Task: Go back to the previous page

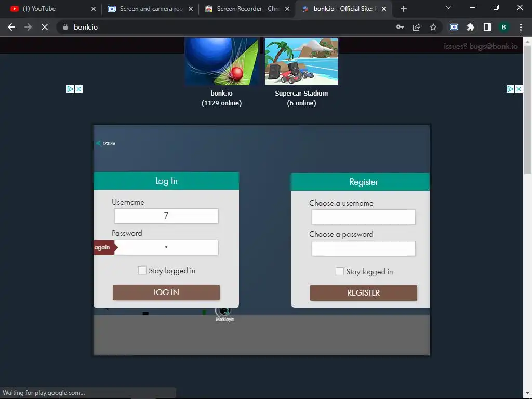Action: pyautogui.click(x=11, y=27)
